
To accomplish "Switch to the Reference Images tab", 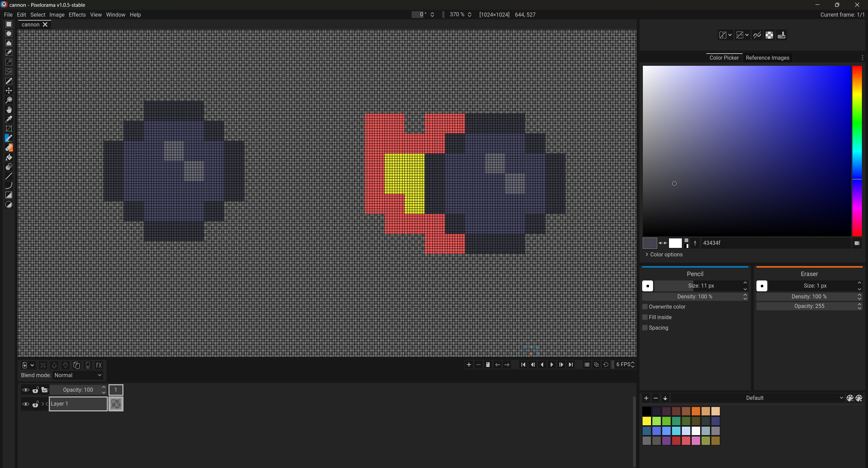I will (x=767, y=58).
